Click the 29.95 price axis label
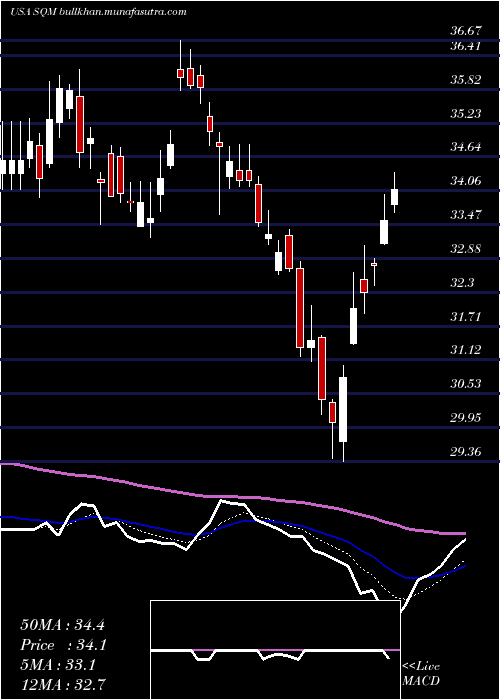500x700 pixels. (466, 418)
